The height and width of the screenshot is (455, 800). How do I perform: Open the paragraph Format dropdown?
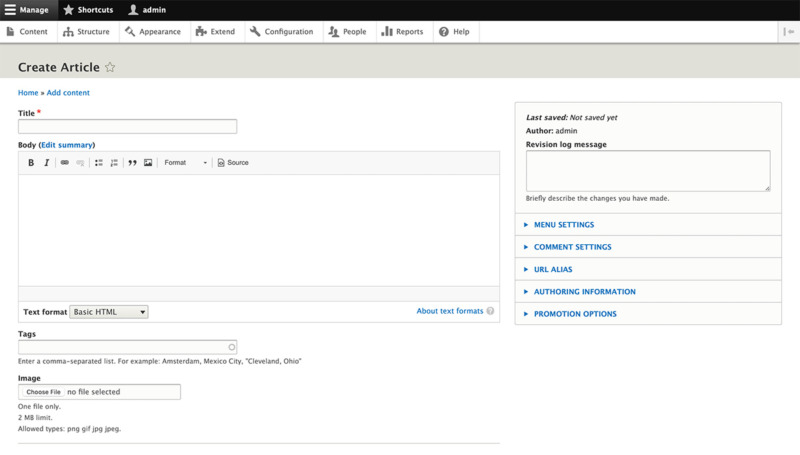pyautogui.click(x=186, y=163)
